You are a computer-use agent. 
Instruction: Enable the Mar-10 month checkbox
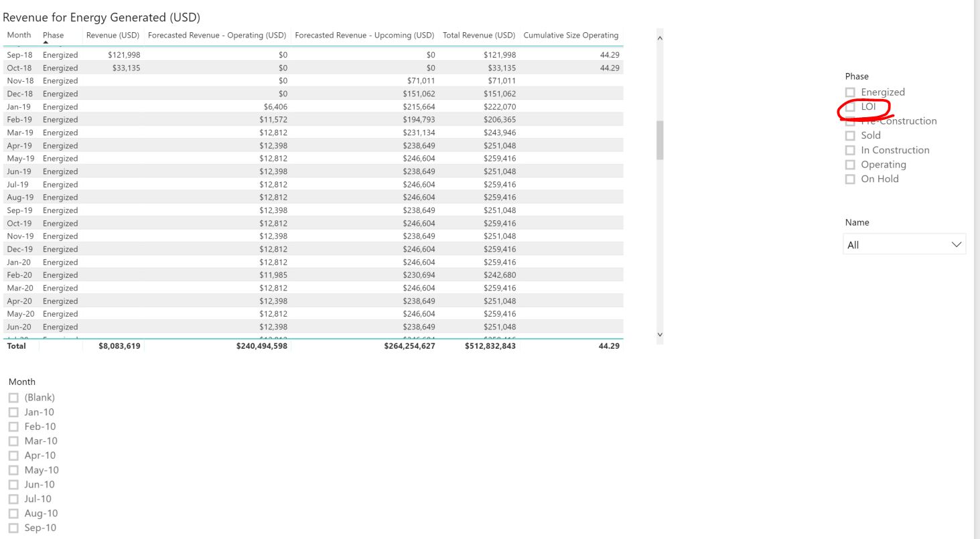coord(13,441)
